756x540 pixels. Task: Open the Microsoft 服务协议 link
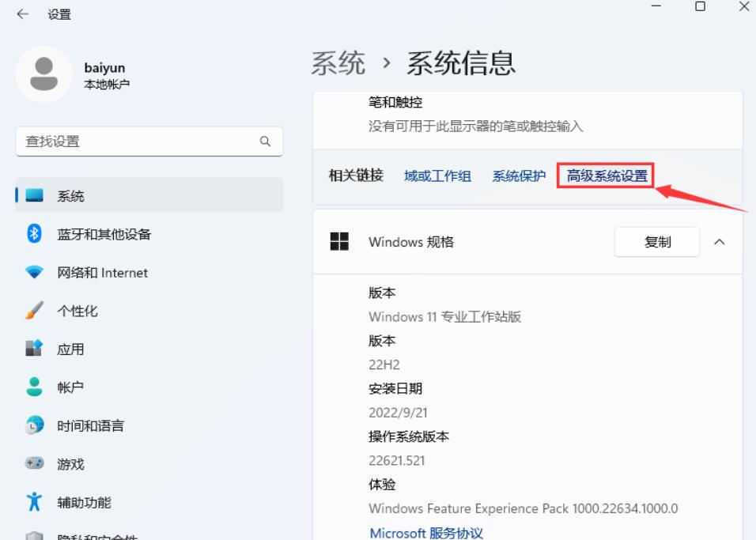425,532
